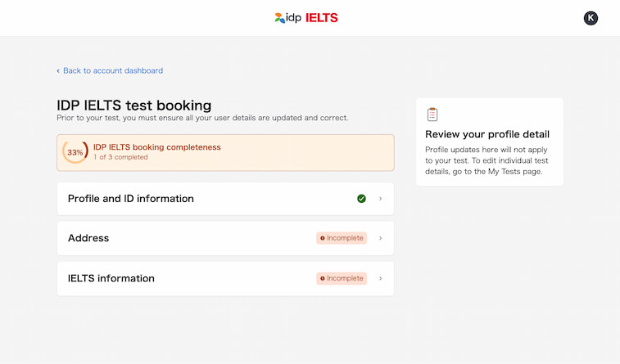Click the back arrow before account dashboard

point(58,70)
